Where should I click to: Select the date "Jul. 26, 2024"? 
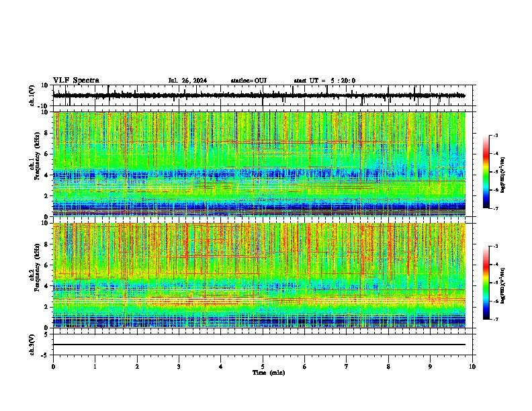187,81
